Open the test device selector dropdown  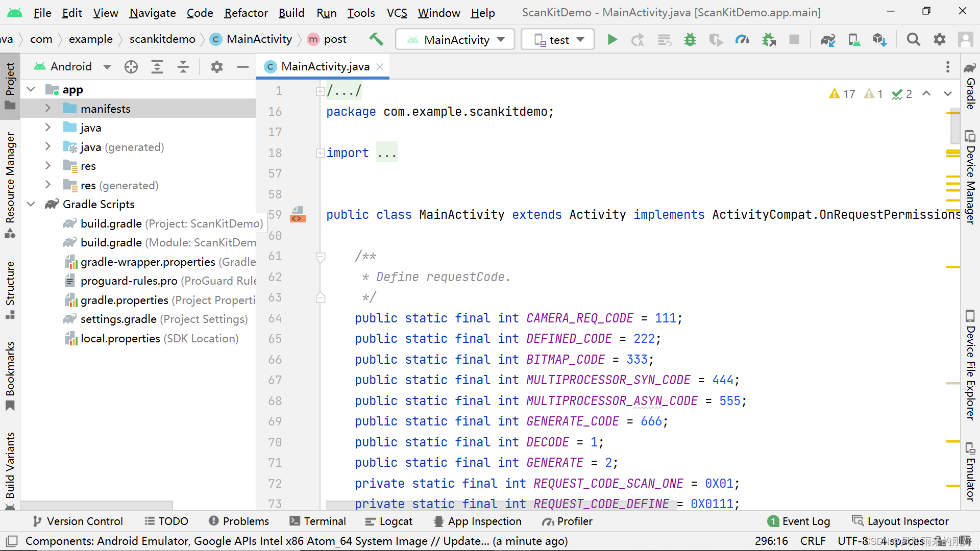[558, 39]
